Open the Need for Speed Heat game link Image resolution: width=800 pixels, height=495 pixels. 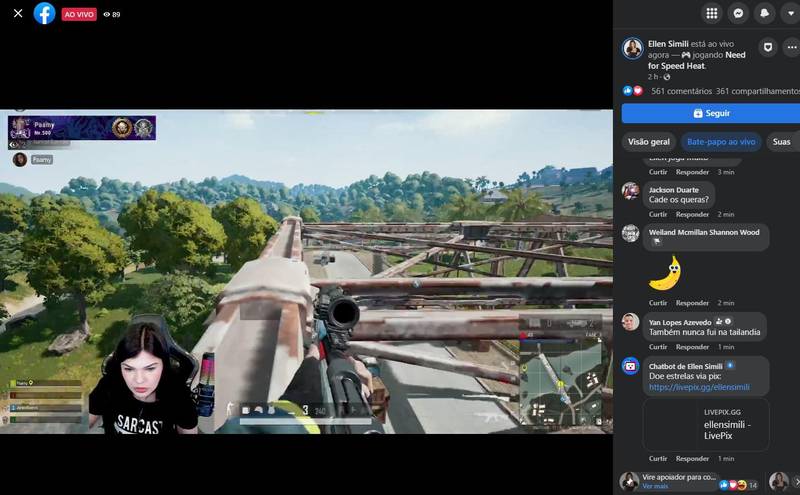696,60
